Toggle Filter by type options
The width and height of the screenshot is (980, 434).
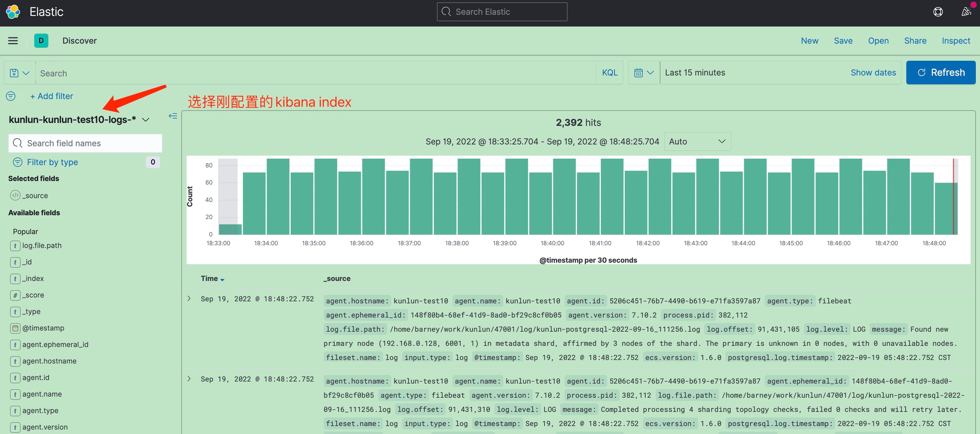click(52, 162)
